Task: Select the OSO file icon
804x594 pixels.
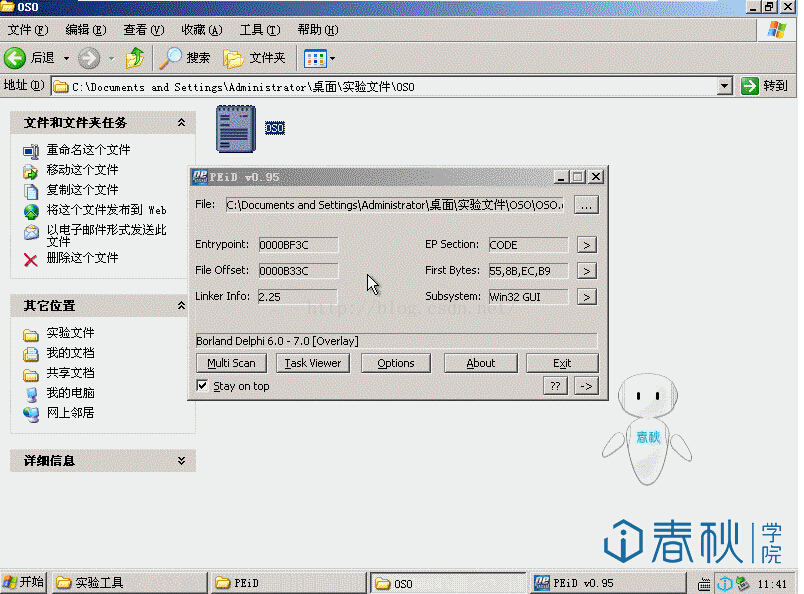Action: tap(236, 129)
